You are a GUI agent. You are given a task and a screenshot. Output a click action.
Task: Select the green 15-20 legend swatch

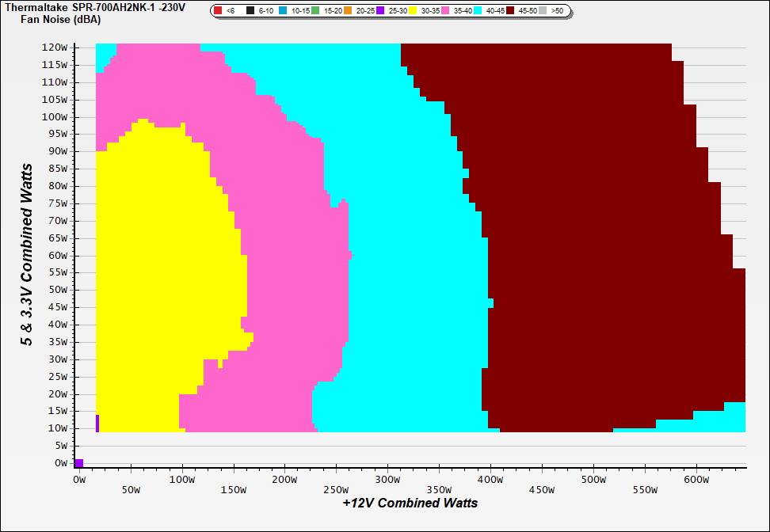[316, 11]
